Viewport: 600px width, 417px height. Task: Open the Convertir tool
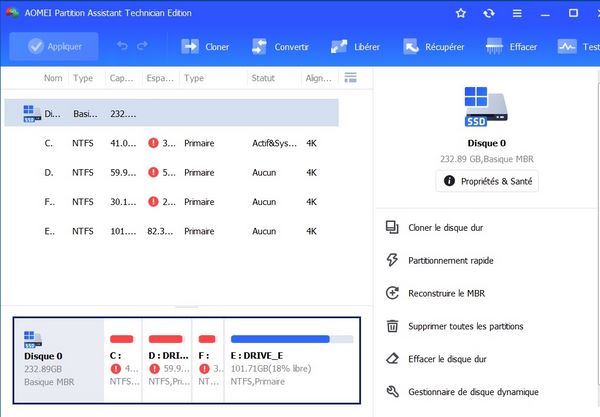click(280, 47)
